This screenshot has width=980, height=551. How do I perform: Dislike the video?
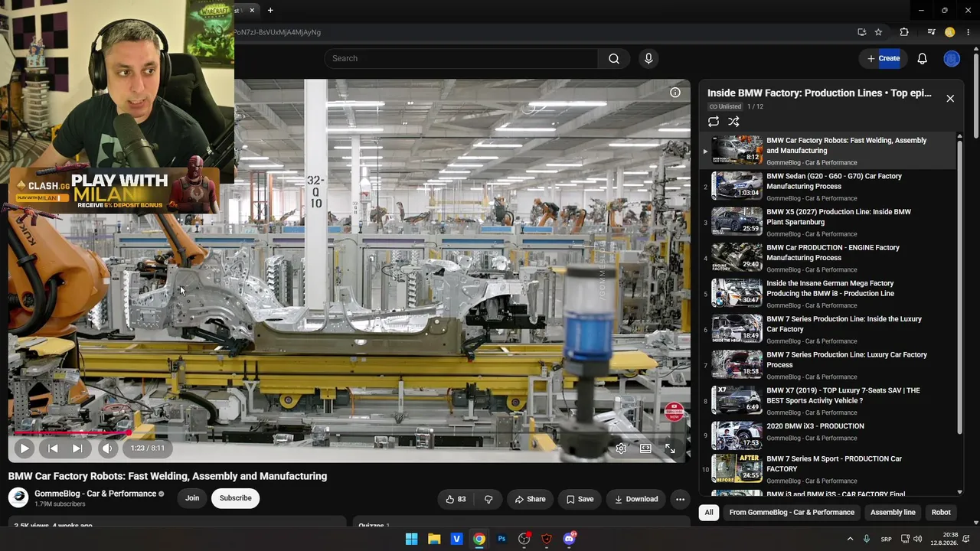488,499
